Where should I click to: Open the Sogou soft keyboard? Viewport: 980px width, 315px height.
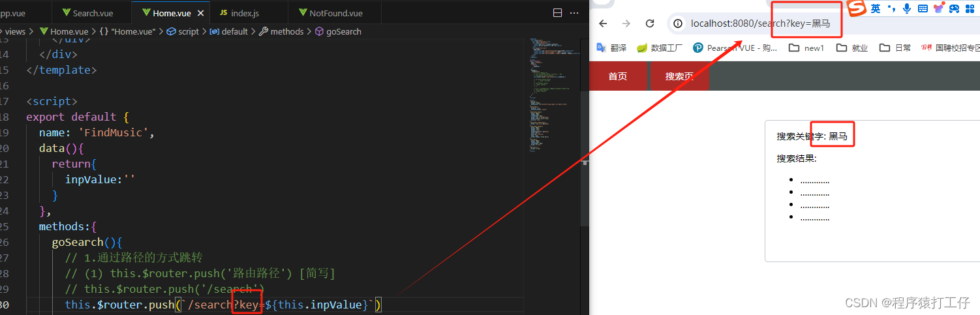point(923,8)
